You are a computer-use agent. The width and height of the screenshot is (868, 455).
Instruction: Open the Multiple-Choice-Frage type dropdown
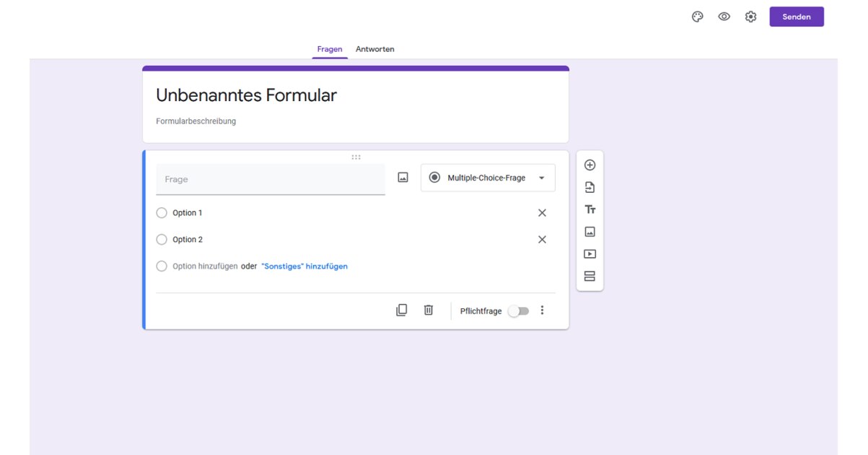(x=488, y=178)
